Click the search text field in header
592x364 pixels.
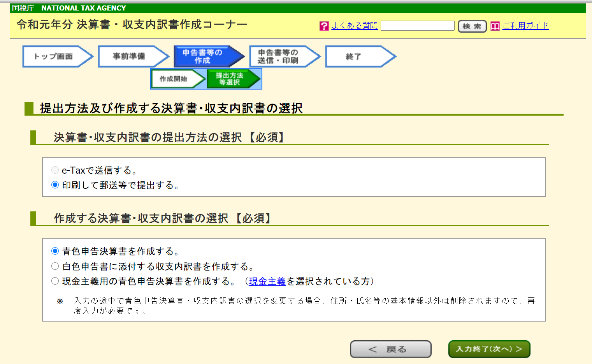pos(418,26)
